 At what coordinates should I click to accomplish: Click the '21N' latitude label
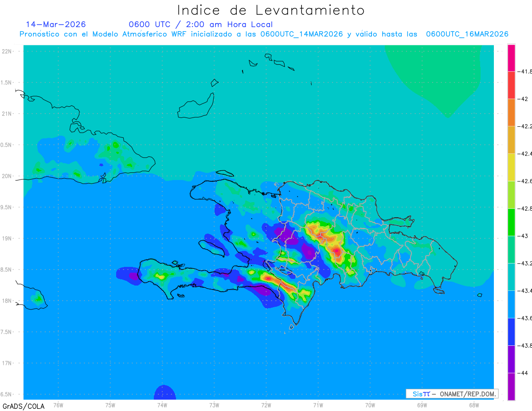[x=7, y=114]
